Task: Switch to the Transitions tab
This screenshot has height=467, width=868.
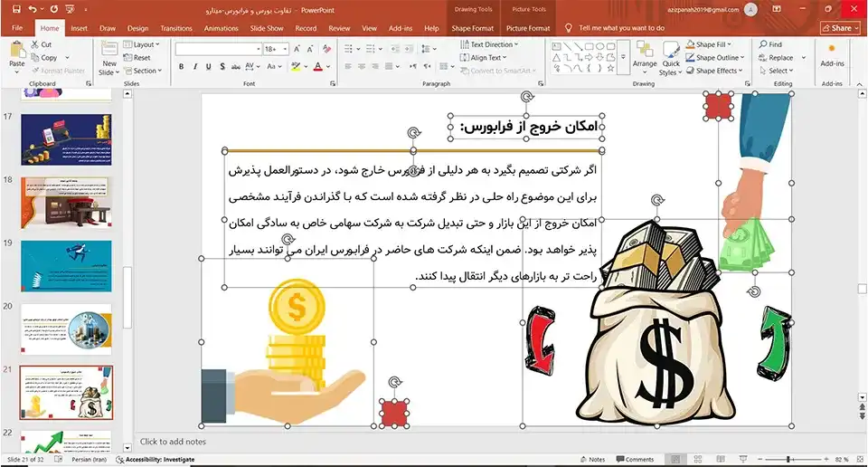Action: point(176,28)
